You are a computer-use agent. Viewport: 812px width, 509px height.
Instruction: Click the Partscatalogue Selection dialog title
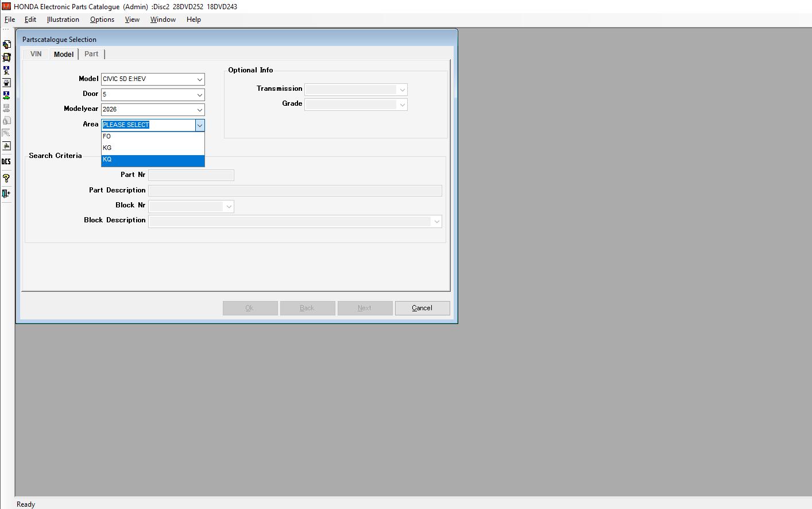tap(59, 40)
